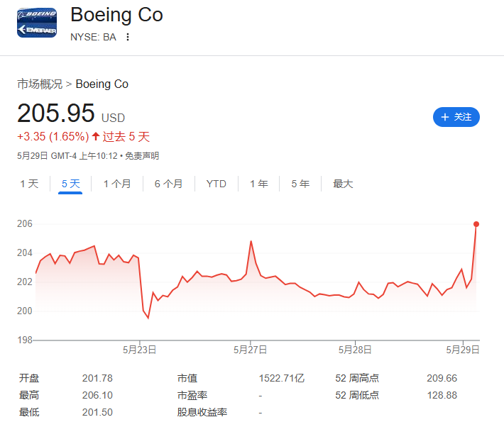Viewport: 504px width, 422px height.
Task: Select the 5 天 time range tab
Action: [x=70, y=184]
